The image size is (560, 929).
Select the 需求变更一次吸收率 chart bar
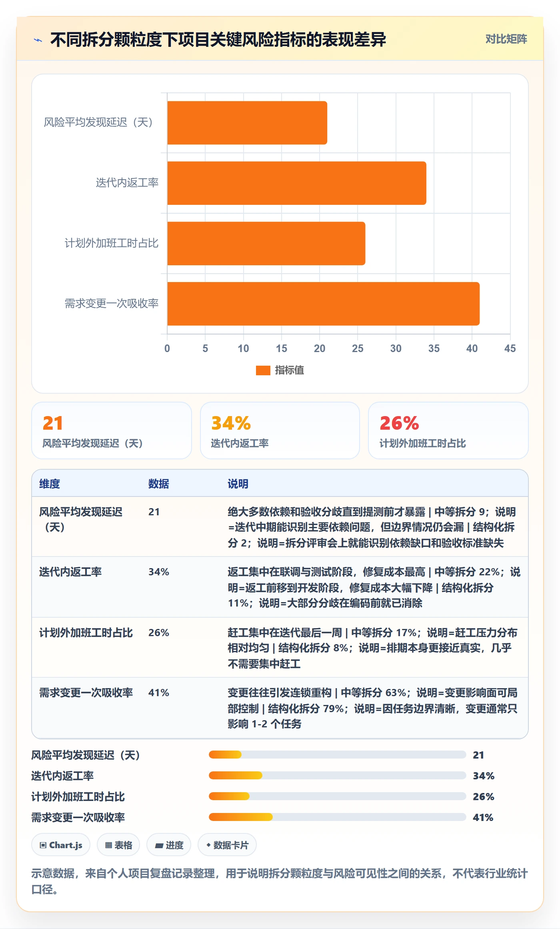[323, 304]
